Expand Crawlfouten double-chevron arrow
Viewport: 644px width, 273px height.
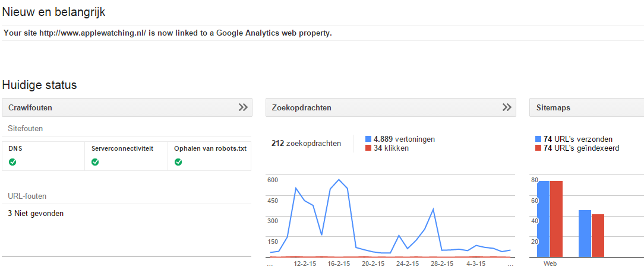(243, 107)
